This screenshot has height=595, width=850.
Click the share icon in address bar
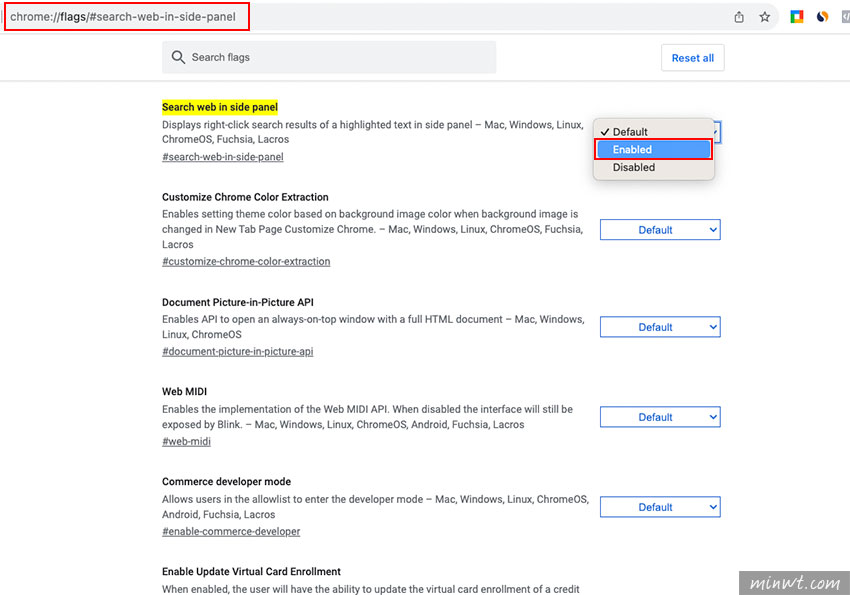pos(739,17)
